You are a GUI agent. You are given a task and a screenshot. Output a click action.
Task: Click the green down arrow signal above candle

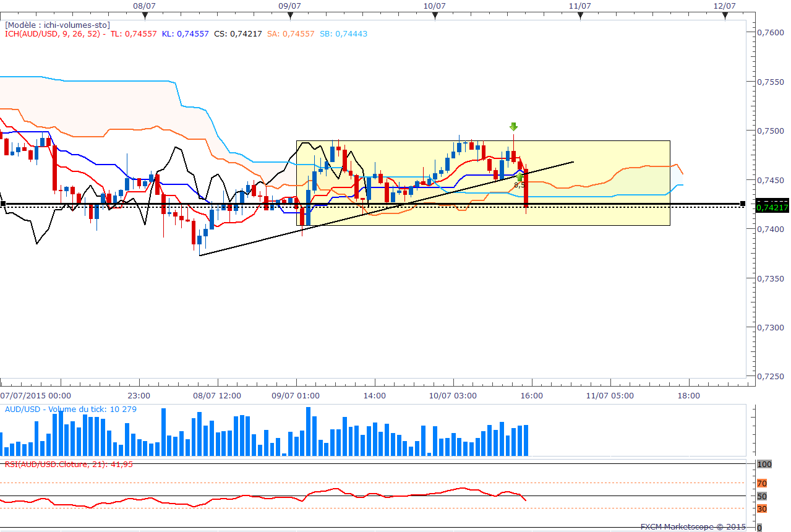point(513,127)
